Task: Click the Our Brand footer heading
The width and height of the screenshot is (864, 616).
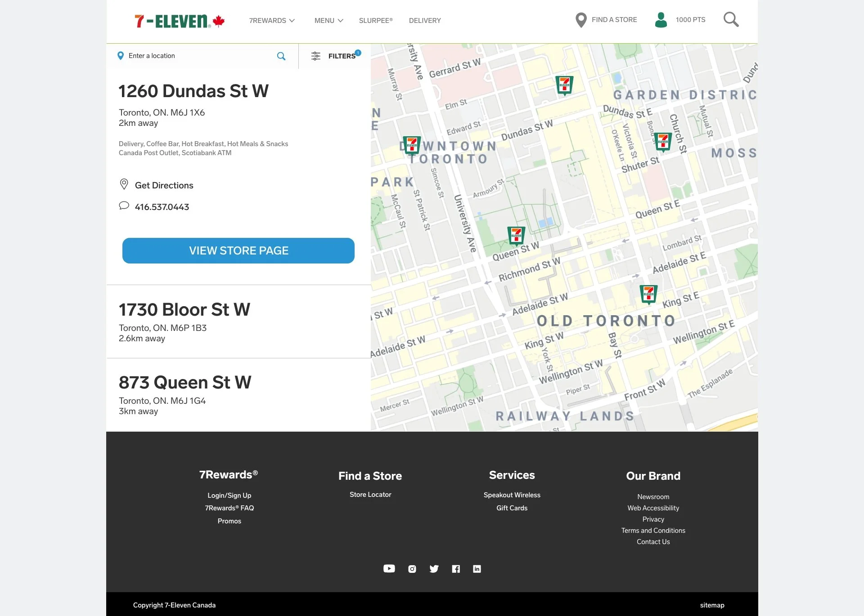Action: click(x=653, y=476)
